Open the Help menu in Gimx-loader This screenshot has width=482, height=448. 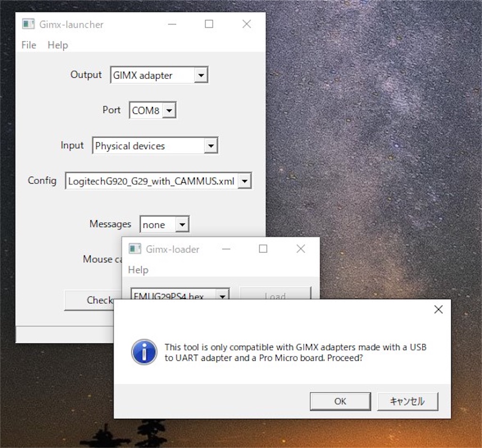pos(138,270)
